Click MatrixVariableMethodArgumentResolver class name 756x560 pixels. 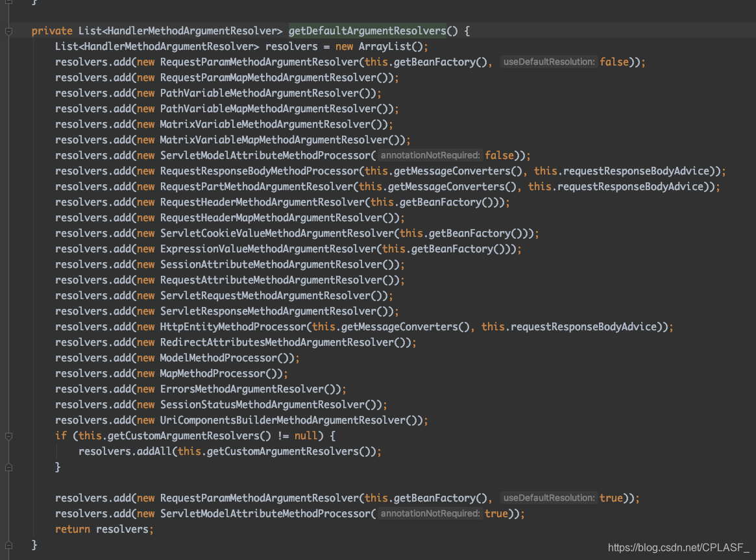tap(265, 125)
